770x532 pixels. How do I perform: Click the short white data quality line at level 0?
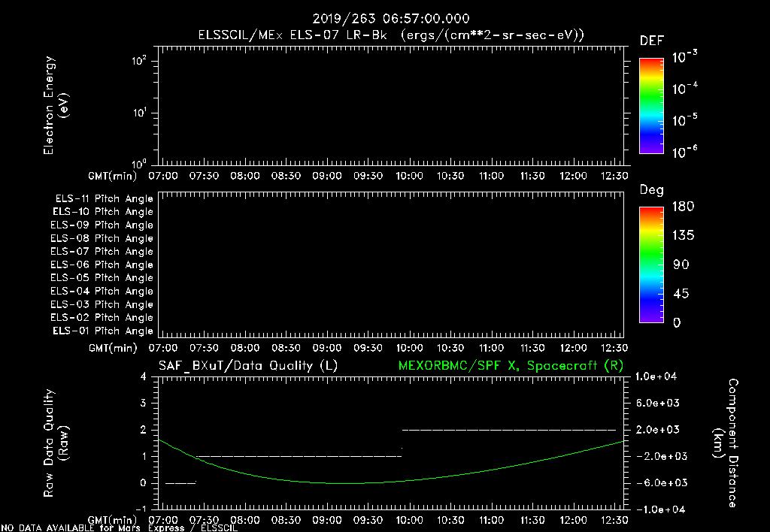180,483
